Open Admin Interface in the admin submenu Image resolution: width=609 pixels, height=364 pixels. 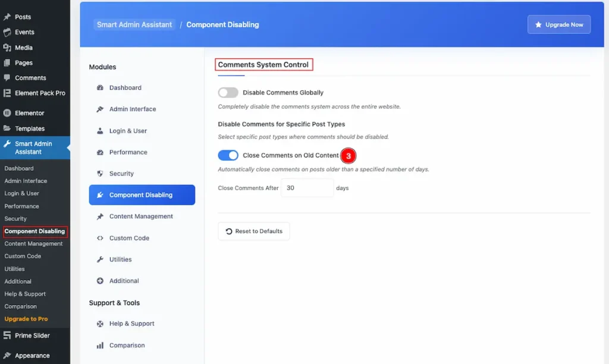26,181
